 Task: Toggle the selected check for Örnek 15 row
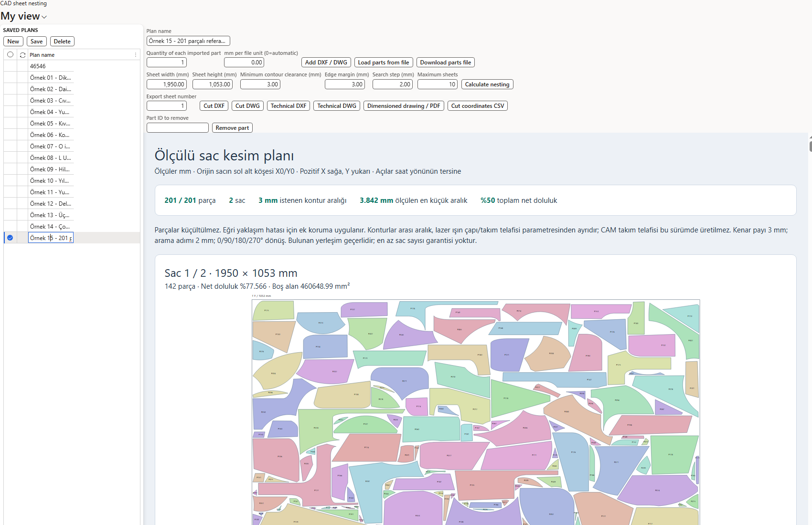10,238
